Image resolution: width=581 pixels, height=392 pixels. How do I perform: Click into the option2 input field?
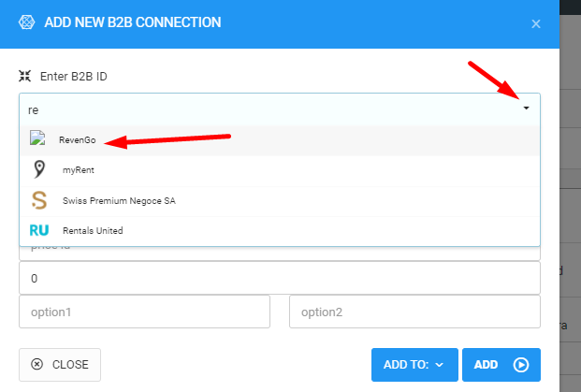coord(414,312)
